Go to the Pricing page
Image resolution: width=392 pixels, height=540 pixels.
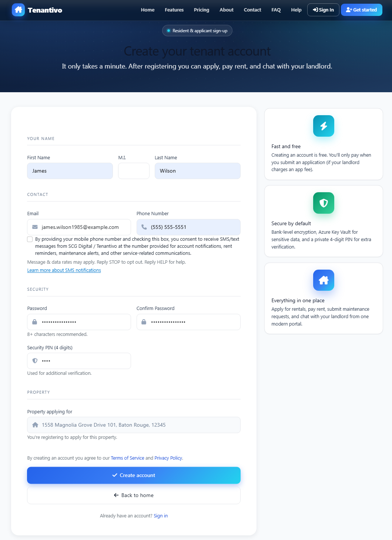click(201, 10)
